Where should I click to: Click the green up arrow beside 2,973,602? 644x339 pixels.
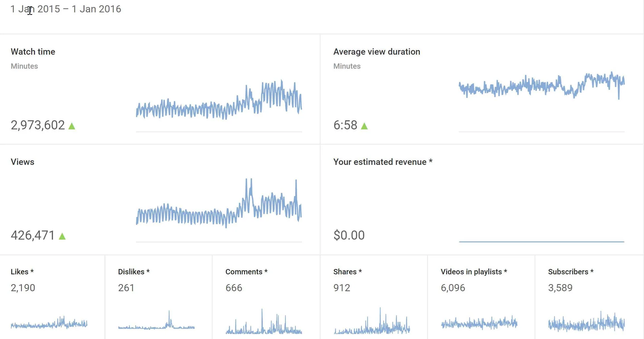(x=72, y=126)
